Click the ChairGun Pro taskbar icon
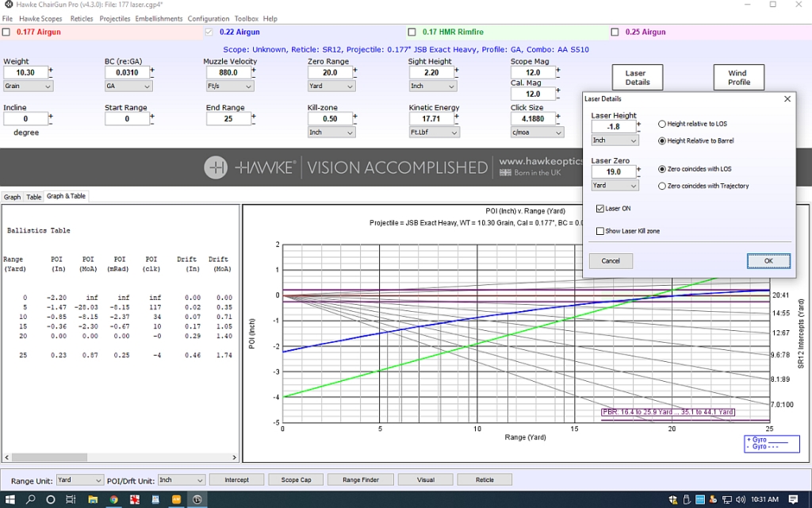Image resolution: width=812 pixels, height=508 pixels. 197,500
